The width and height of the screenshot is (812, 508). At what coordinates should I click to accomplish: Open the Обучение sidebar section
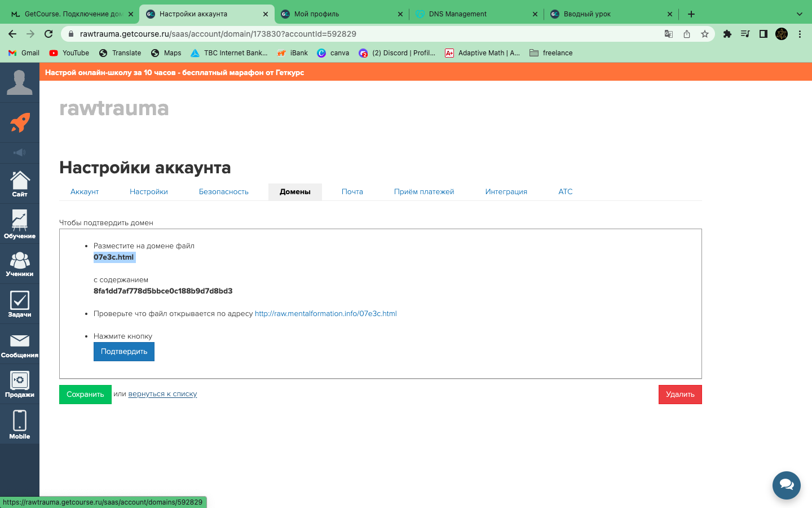pyautogui.click(x=20, y=224)
